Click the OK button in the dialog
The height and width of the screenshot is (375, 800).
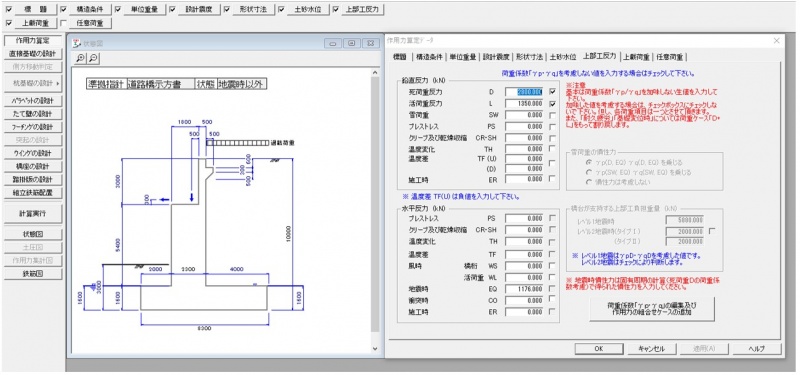coord(599,349)
